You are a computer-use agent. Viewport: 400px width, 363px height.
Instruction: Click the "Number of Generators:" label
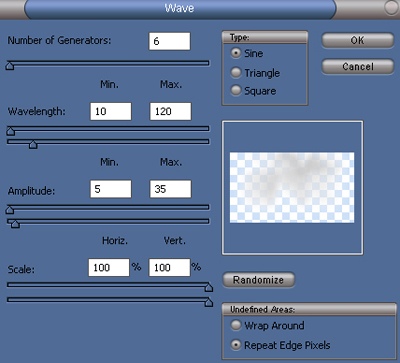point(59,41)
